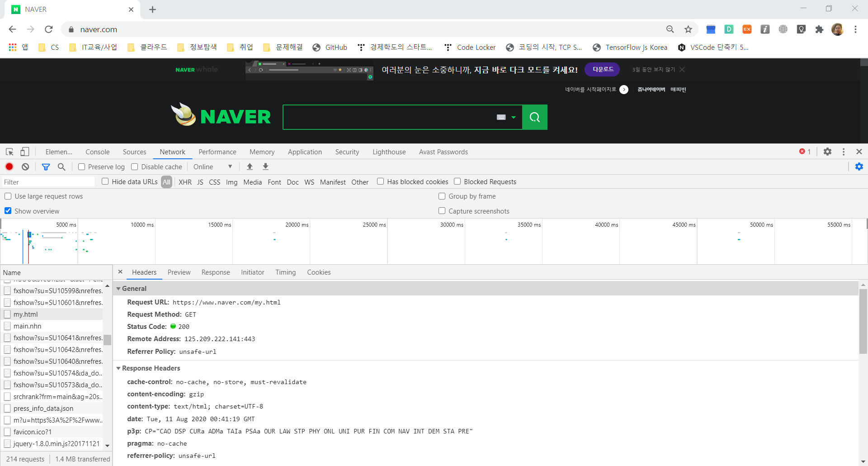Check Hide data URLs
Image resolution: width=868 pixels, height=466 pixels.
pos(105,181)
